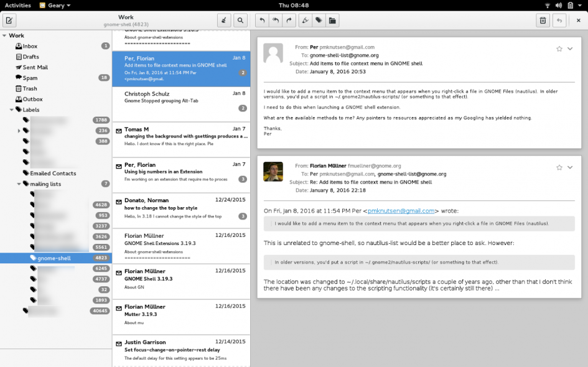Viewport: 588px width, 367px height.
Task: Collapse the mailing lists folder tree
Action: (x=19, y=183)
